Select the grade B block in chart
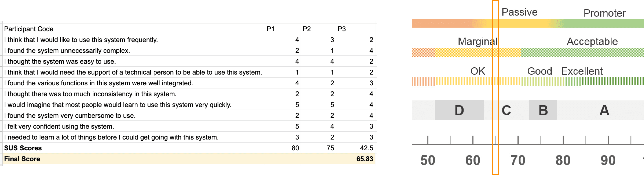This screenshot has height=175, width=644. click(543, 110)
